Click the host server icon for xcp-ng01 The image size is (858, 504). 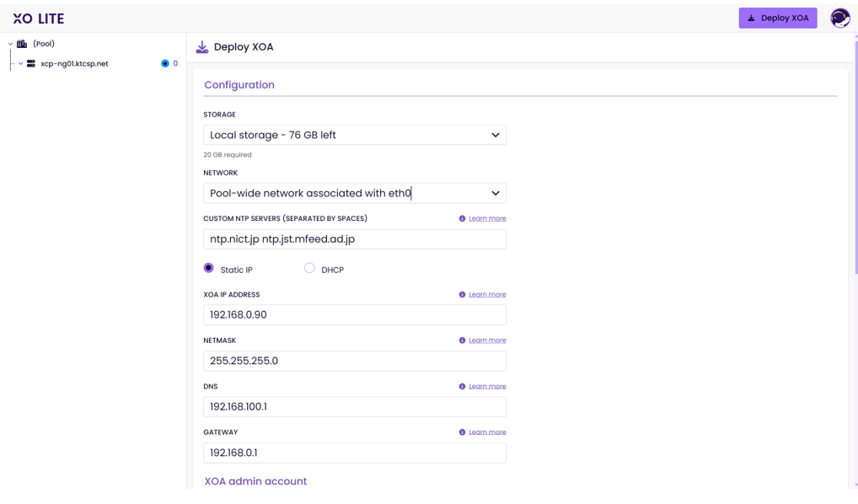point(31,64)
